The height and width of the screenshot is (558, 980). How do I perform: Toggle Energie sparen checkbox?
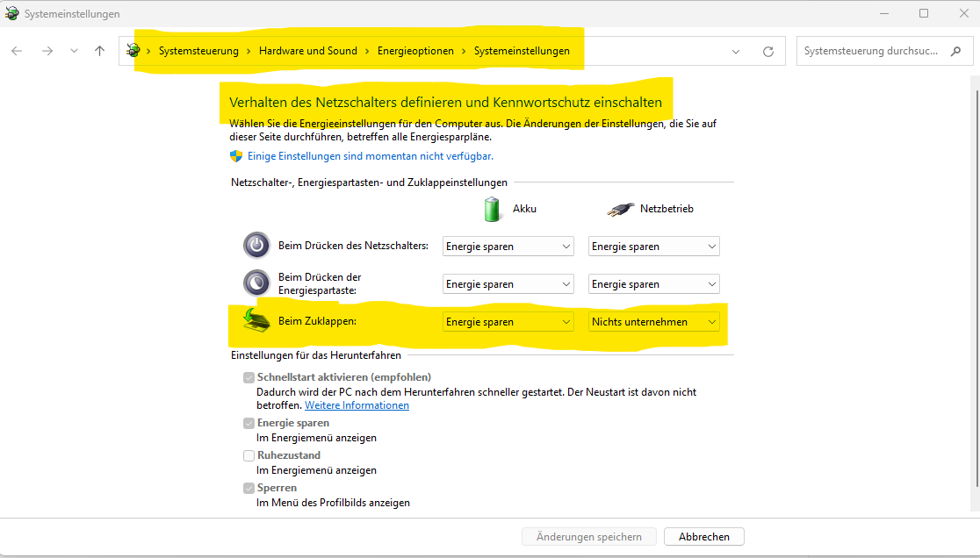coord(249,423)
